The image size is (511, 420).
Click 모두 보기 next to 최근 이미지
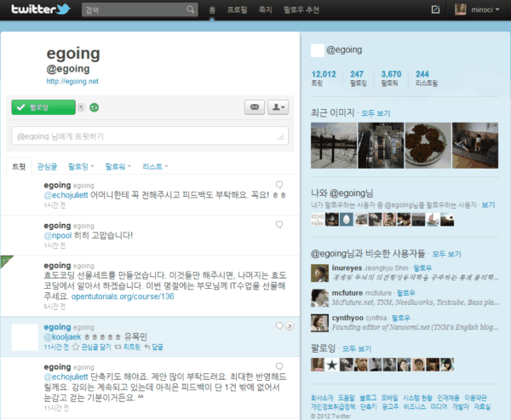tap(376, 113)
